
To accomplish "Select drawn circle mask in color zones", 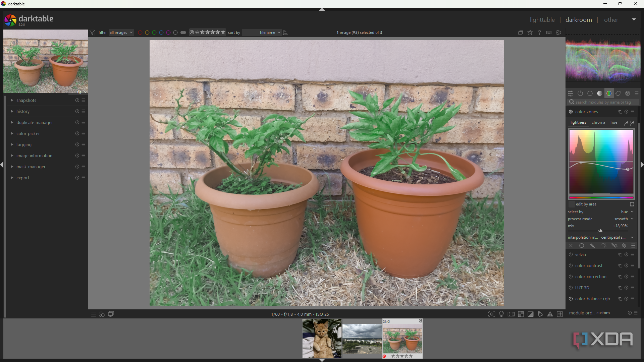I will tap(582, 246).
